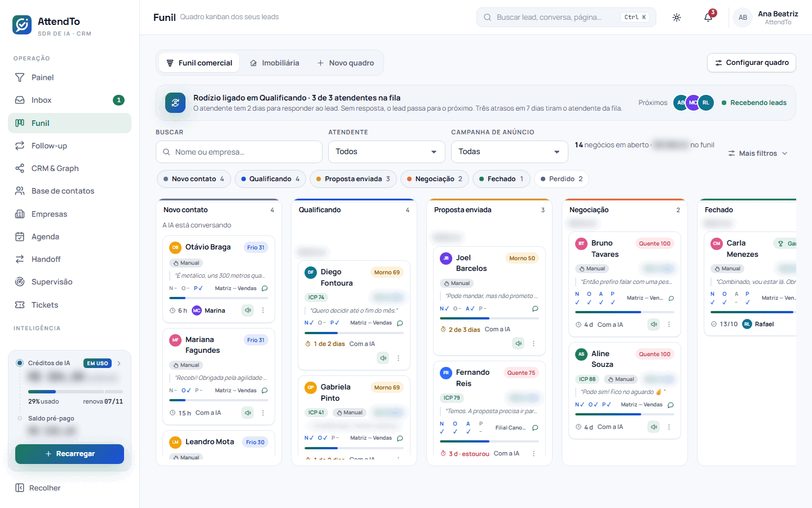Open chat bubble on Aline Souza card

pyautogui.click(x=670, y=405)
